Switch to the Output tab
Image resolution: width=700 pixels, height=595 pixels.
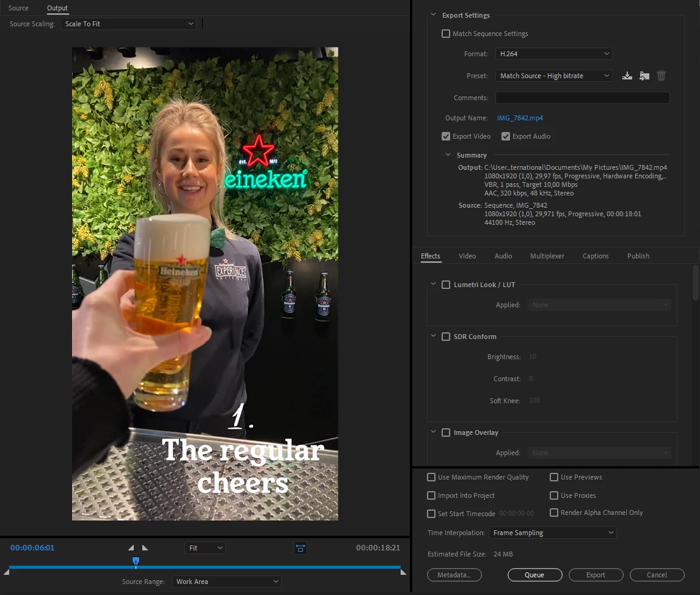click(57, 8)
